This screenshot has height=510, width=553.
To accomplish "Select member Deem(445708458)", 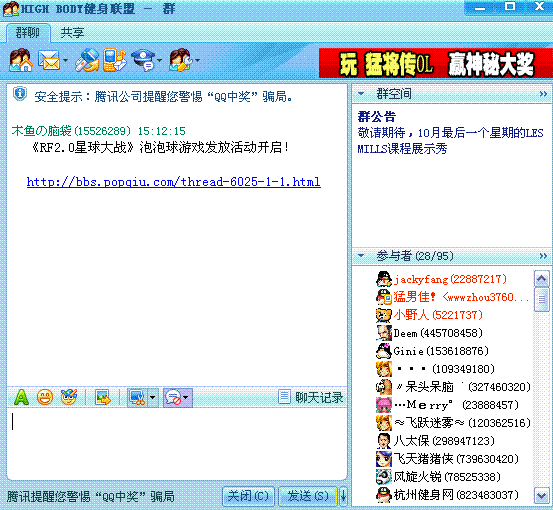I will coord(438,333).
